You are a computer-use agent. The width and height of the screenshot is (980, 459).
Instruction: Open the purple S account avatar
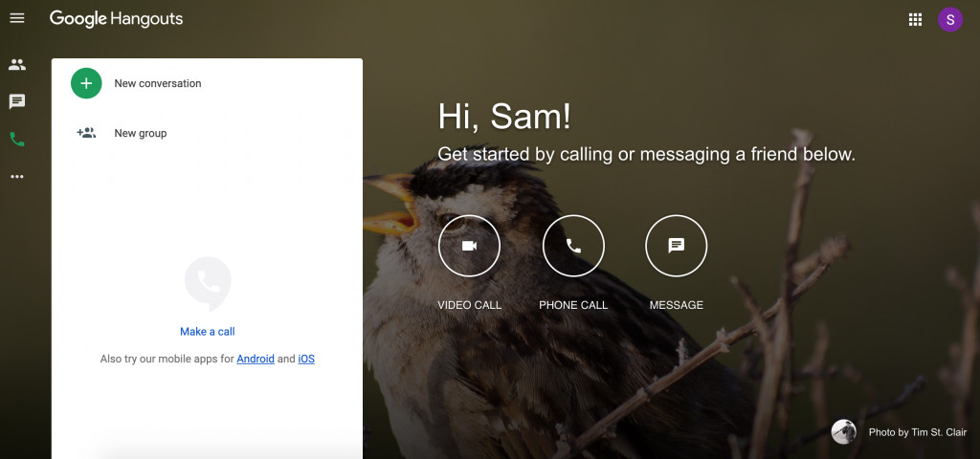[950, 19]
